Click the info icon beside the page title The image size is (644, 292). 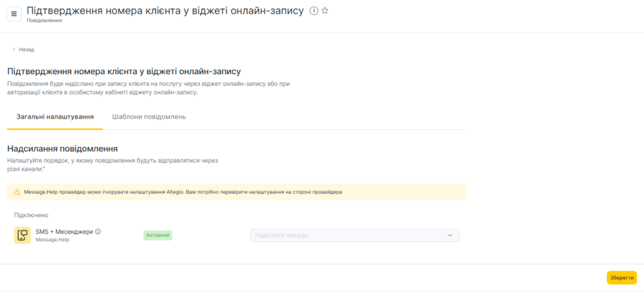pyautogui.click(x=314, y=11)
